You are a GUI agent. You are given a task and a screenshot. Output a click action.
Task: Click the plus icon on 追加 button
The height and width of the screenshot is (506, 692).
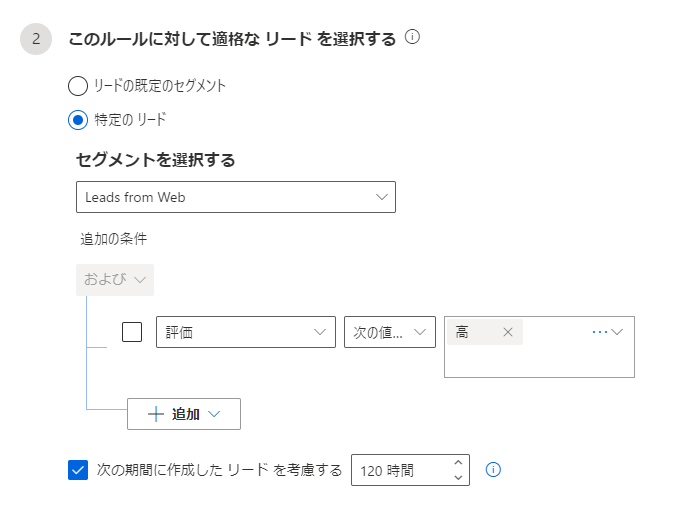pyautogui.click(x=155, y=414)
